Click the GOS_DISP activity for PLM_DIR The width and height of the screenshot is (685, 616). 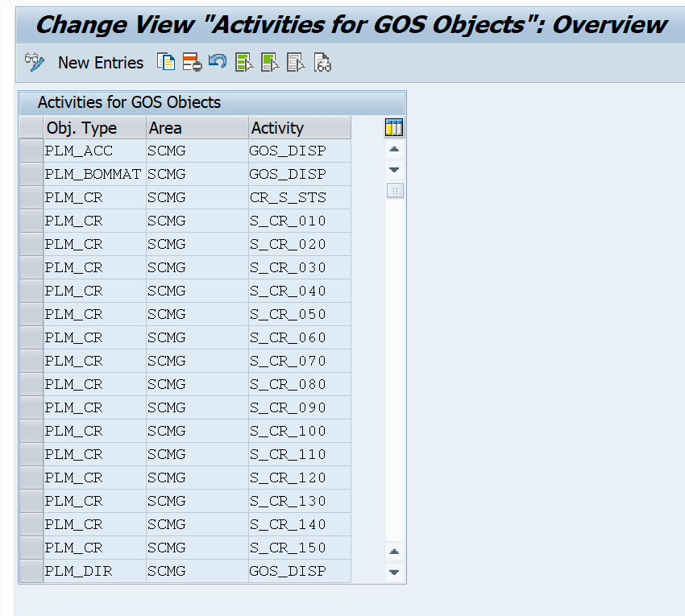(x=300, y=571)
